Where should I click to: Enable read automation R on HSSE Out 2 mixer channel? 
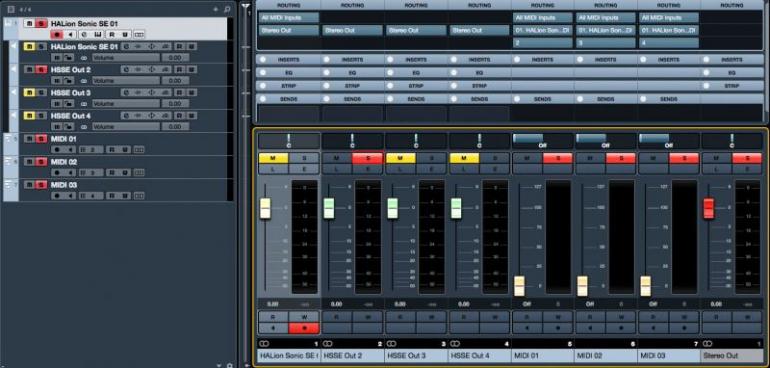tap(337, 317)
